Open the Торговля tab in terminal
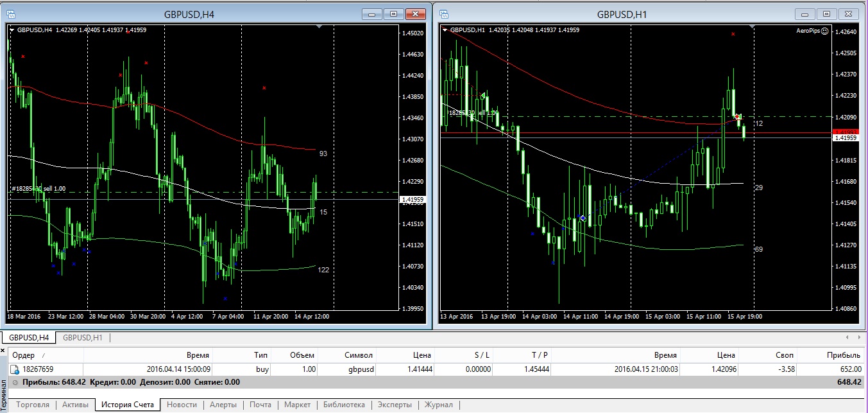This screenshot has width=868, height=413. (33, 405)
